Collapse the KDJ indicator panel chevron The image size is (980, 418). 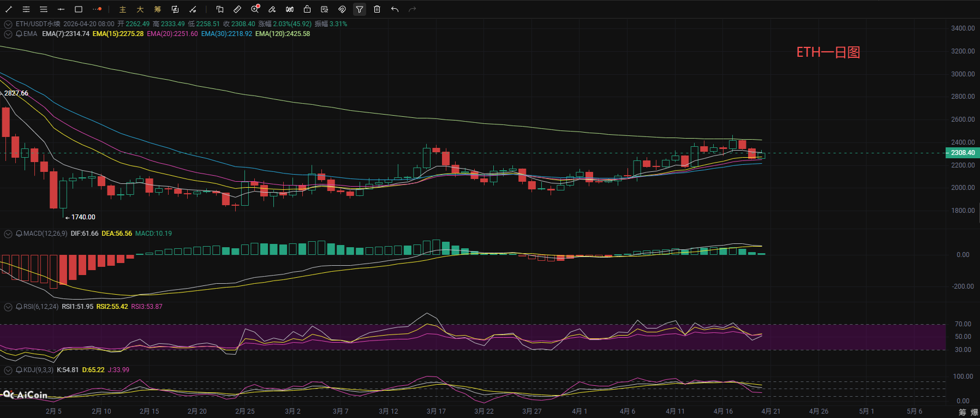coord(8,370)
